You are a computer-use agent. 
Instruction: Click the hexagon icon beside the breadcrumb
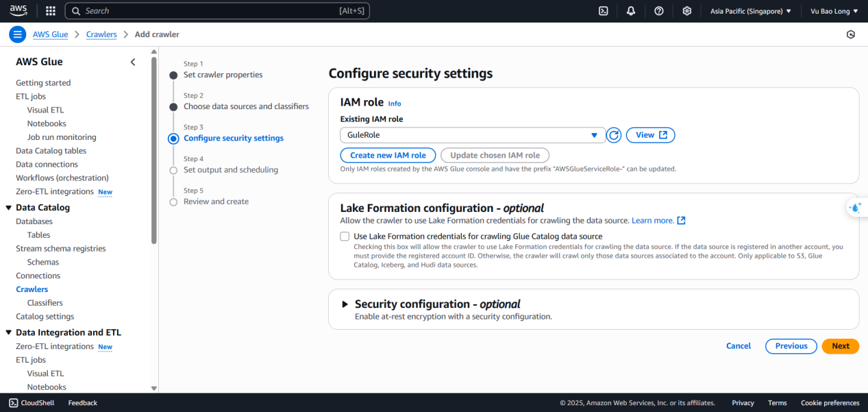tap(851, 34)
